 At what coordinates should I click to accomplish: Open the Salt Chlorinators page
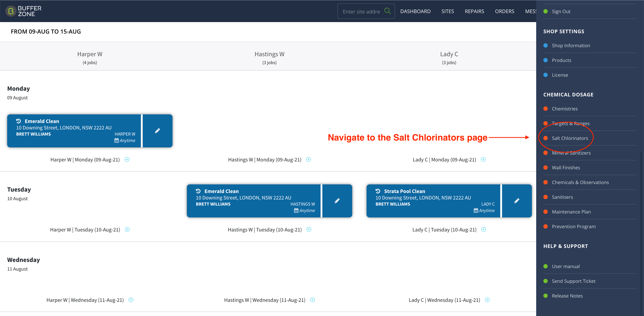570,138
